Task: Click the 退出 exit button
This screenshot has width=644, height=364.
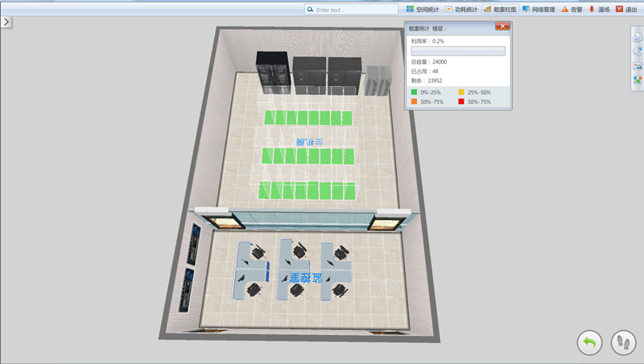Action: pos(627,10)
